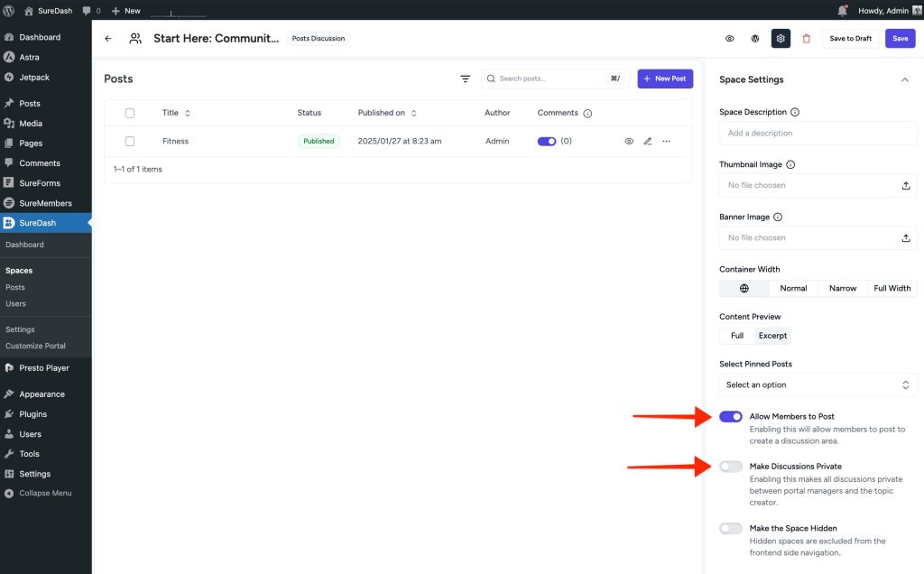
Task: Click the New Post button
Action: [x=665, y=79]
